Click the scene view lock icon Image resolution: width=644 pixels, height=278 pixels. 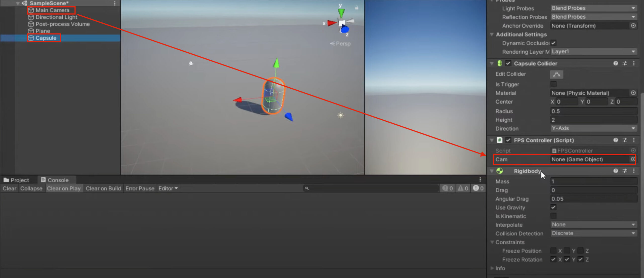click(x=356, y=8)
